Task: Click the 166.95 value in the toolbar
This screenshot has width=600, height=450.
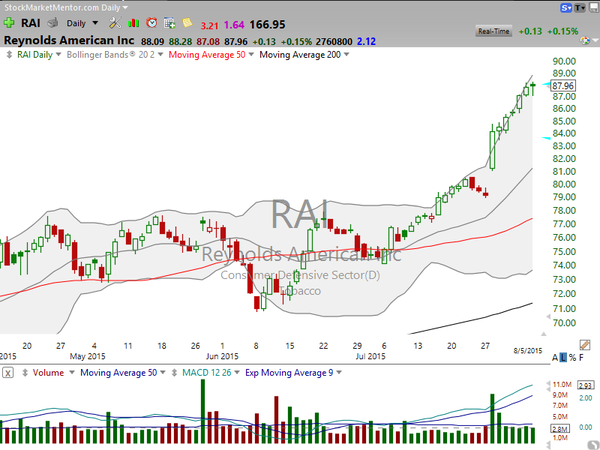Action: (x=267, y=24)
